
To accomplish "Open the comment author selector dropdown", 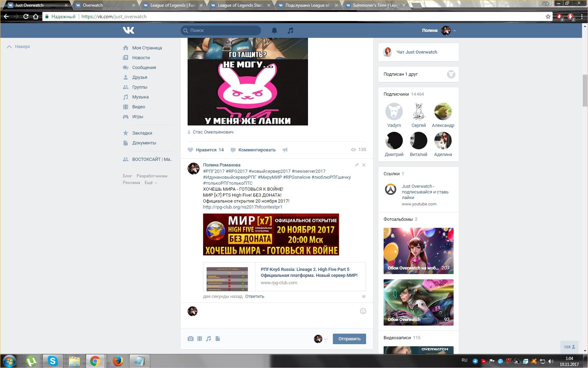I will [x=321, y=339].
